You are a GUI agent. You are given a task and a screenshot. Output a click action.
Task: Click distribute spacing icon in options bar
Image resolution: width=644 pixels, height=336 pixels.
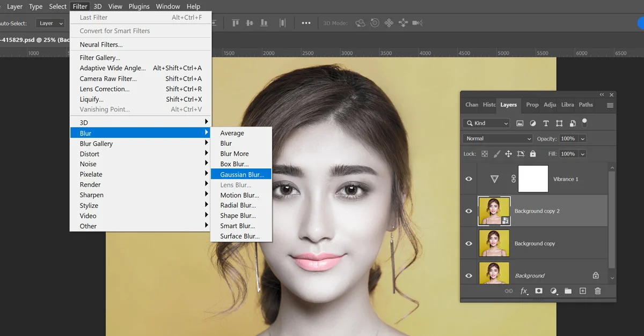tap(283, 23)
